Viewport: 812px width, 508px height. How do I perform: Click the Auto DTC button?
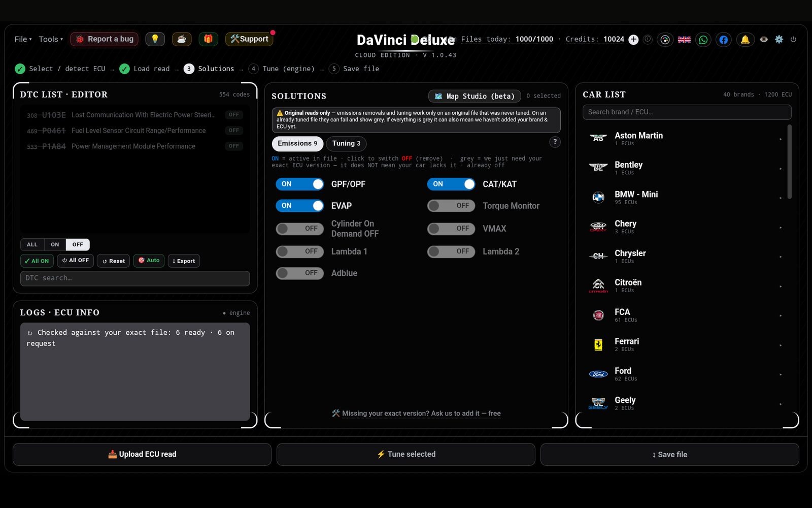coord(149,261)
